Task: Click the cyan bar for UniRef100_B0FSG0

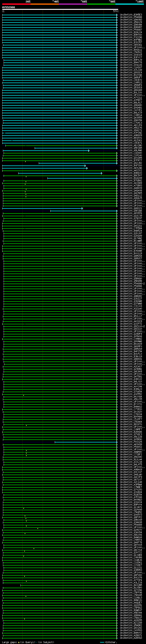Action: tap(44, 166)
